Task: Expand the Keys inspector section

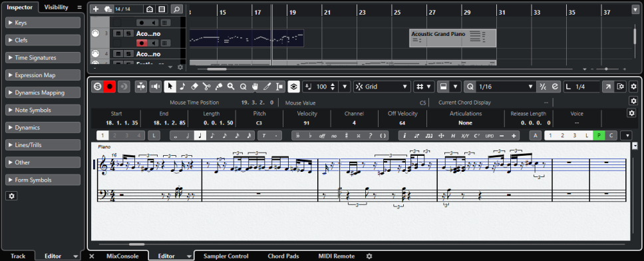Action: tap(43, 23)
